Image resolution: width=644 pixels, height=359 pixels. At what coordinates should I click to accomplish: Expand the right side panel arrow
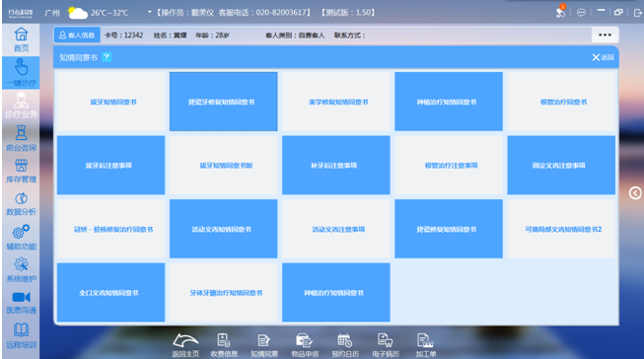[635, 192]
